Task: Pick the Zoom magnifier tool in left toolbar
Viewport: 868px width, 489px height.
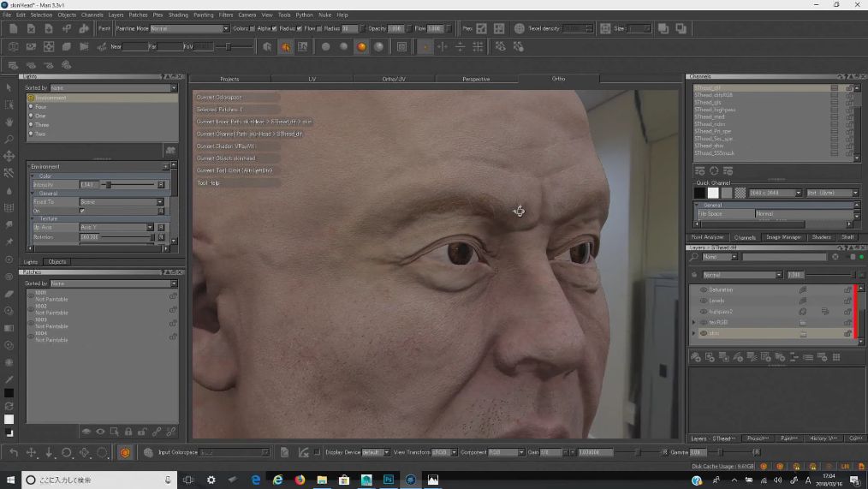Action: pyautogui.click(x=9, y=139)
